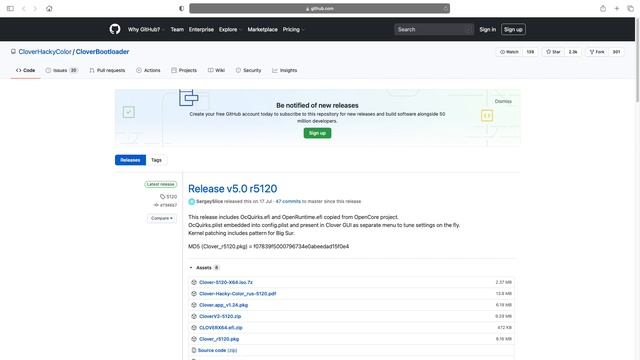Switch to the Tags tab
The width and height of the screenshot is (640, 360).
156,160
